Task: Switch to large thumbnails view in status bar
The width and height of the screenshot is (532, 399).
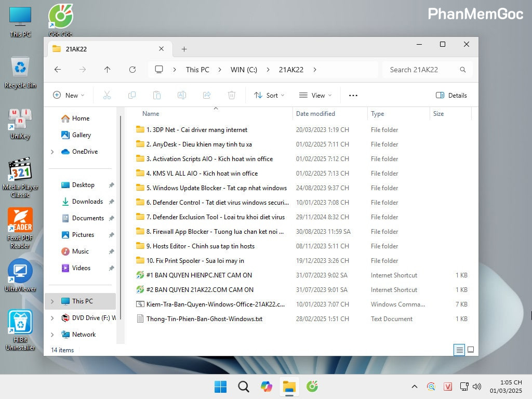Action: (471, 350)
